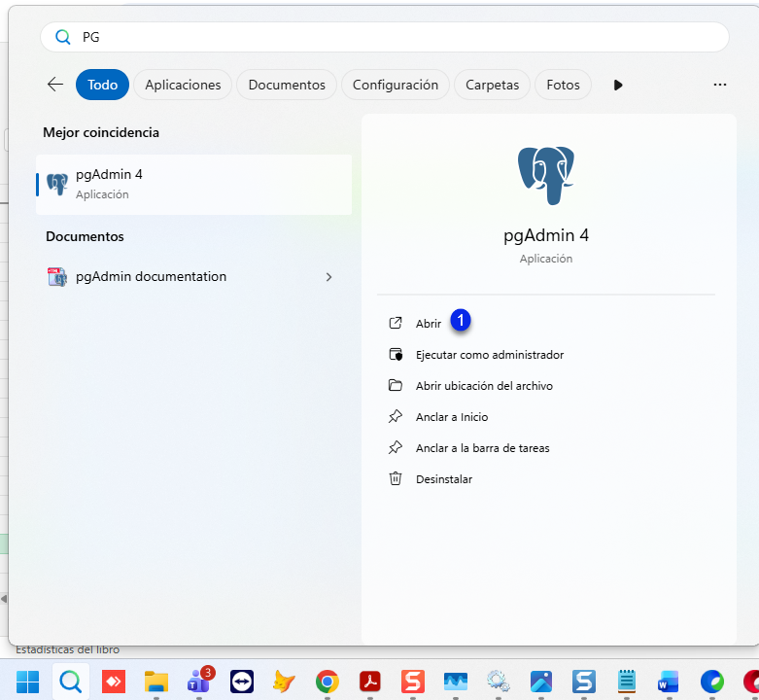Expand pgAdmin documentation details chevron
The height and width of the screenshot is (700, 759).
tap(329, 277)
